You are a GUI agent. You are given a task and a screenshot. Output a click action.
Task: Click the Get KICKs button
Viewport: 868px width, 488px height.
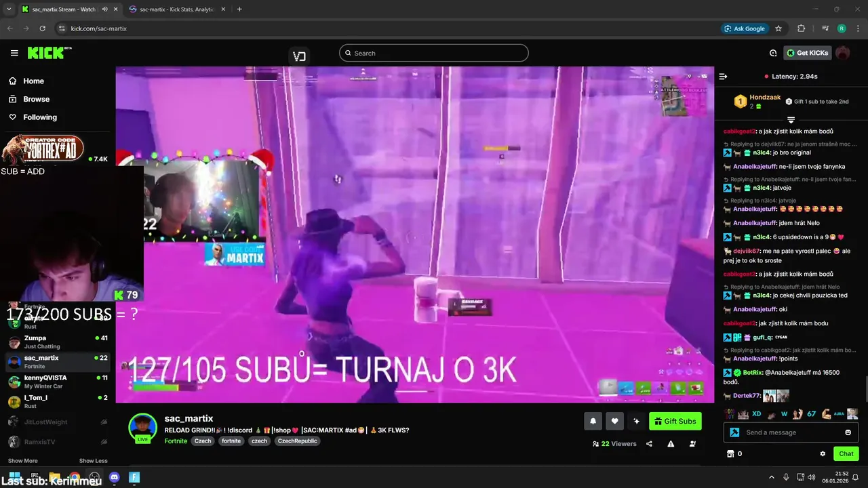[x=808, y=53]
